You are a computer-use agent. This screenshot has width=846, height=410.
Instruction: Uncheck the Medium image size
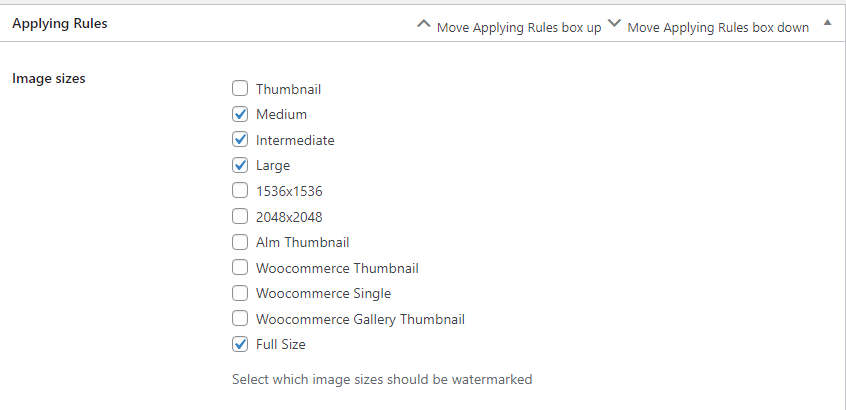click(x=240, y=114)
